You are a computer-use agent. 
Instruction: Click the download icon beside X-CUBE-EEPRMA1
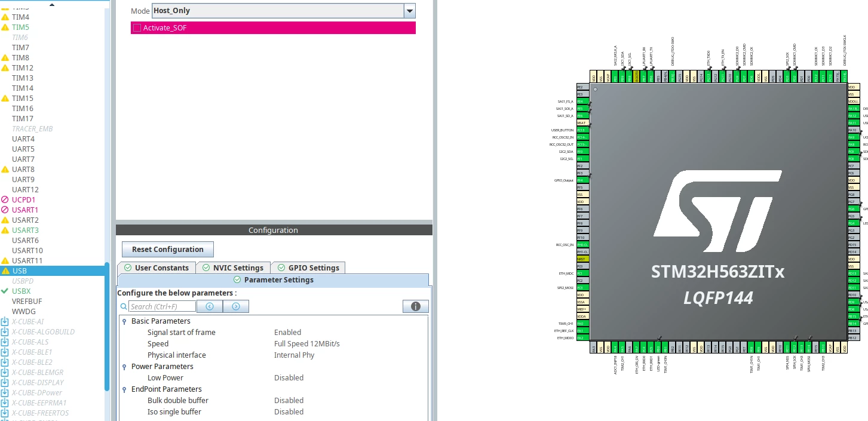coord(5,403)
